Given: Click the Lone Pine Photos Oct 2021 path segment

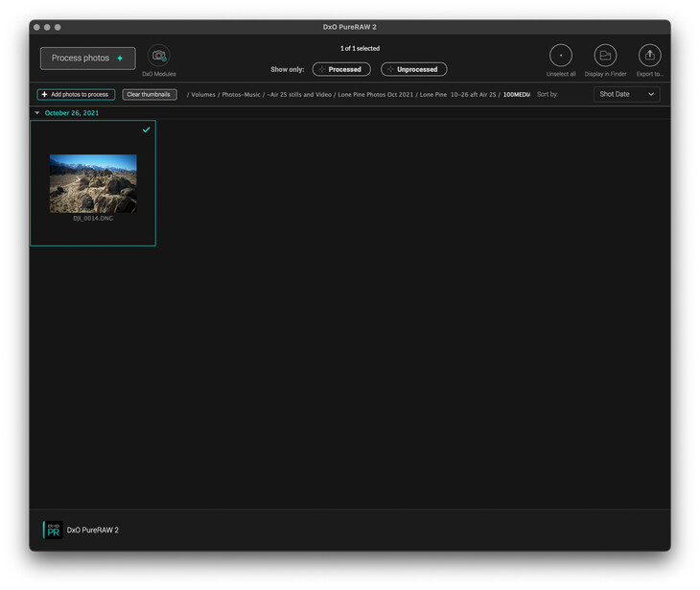Looking at the screenshot, I should point(376,95).
